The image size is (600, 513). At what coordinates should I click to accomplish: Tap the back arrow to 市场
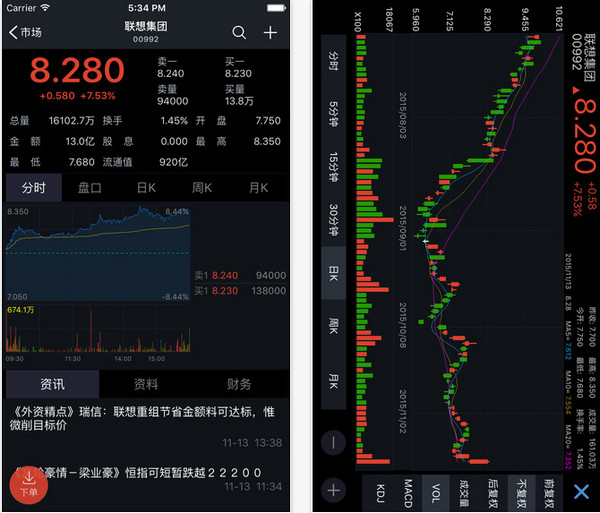pyautogui.click(x=25, y=33)
